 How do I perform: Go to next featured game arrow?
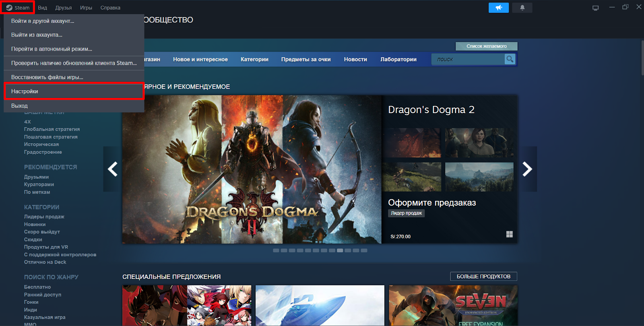coord(527,169)
